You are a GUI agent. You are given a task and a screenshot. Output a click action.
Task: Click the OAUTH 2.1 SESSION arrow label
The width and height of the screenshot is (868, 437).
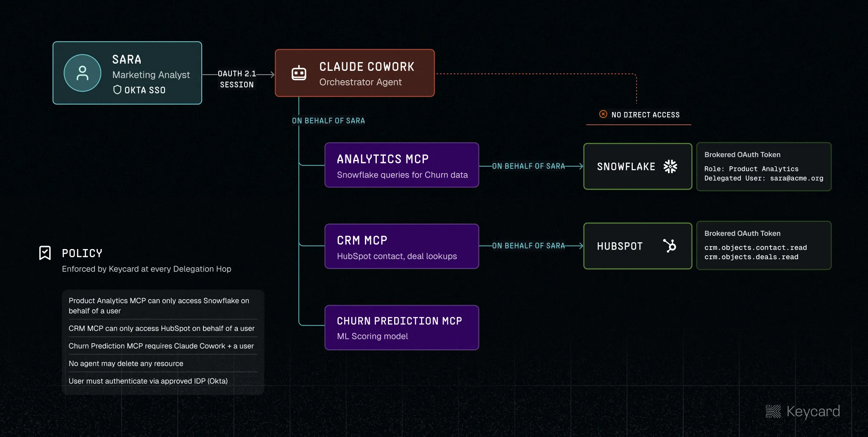coord(237,79)
